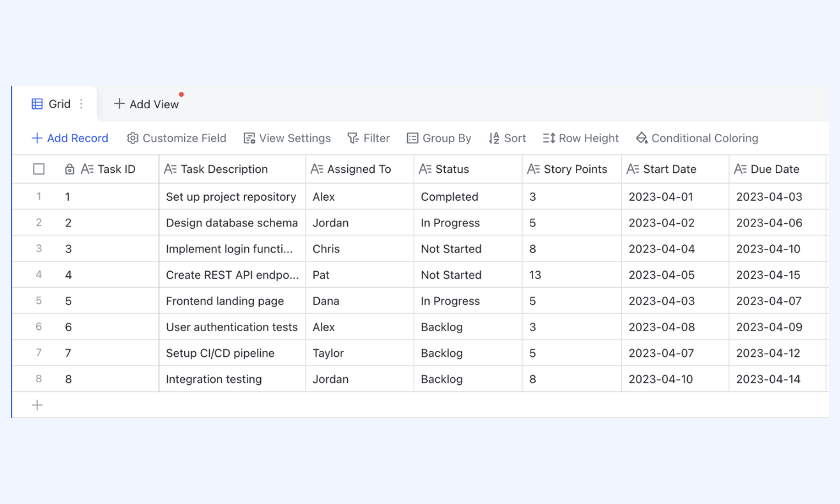Click the plus icon to add new row
This screenshot has height=504, width=840.
tap(37, 405)
